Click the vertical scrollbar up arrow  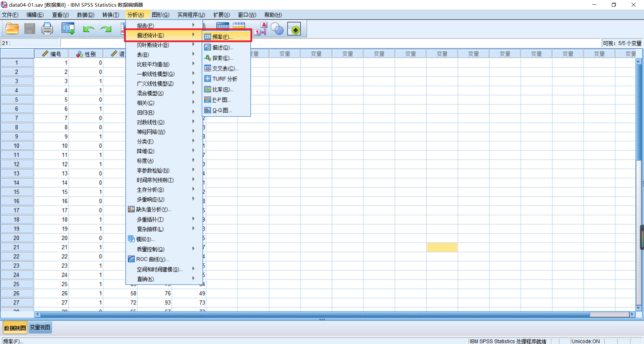[639, 61]
